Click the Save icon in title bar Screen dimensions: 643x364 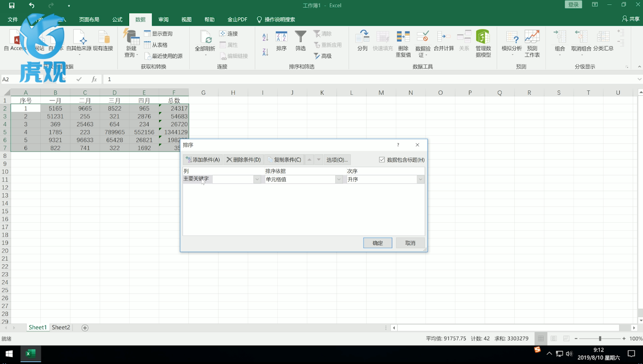12,6
